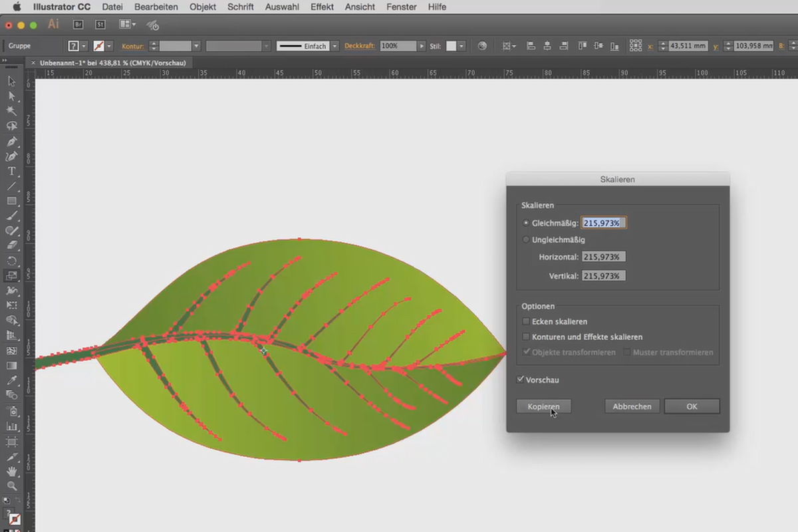Select the Pen tool
Image resolution: width=798 pixels, height=532 pixels.
click(11, 142)
